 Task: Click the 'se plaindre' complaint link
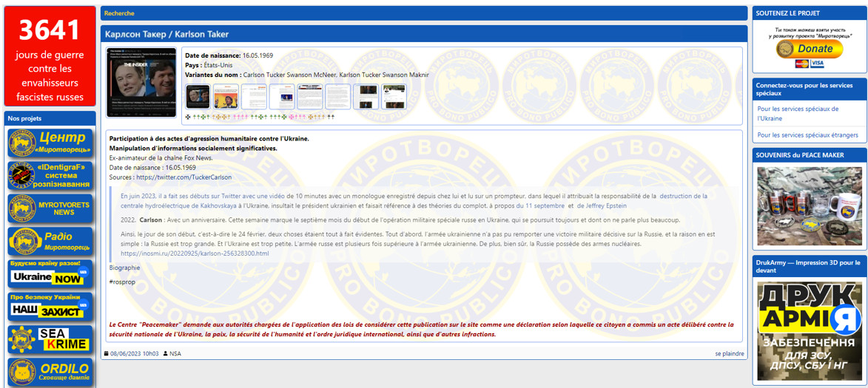coord(729,354)
